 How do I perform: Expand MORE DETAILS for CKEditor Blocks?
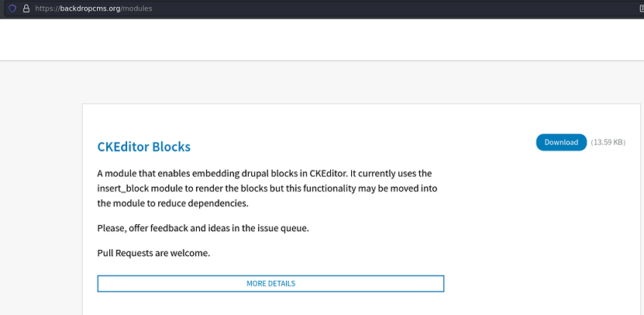[x=270, y=283]
